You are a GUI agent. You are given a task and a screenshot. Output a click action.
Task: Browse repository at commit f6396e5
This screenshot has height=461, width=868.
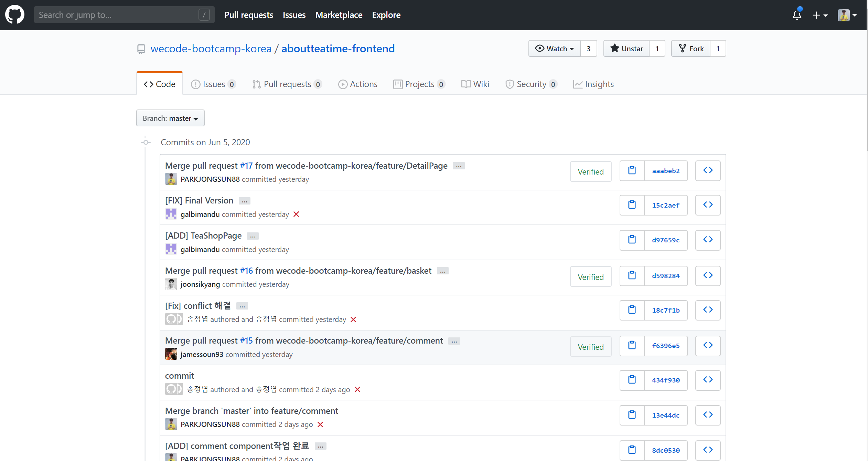pyautogui.click(x=708, y=346)
